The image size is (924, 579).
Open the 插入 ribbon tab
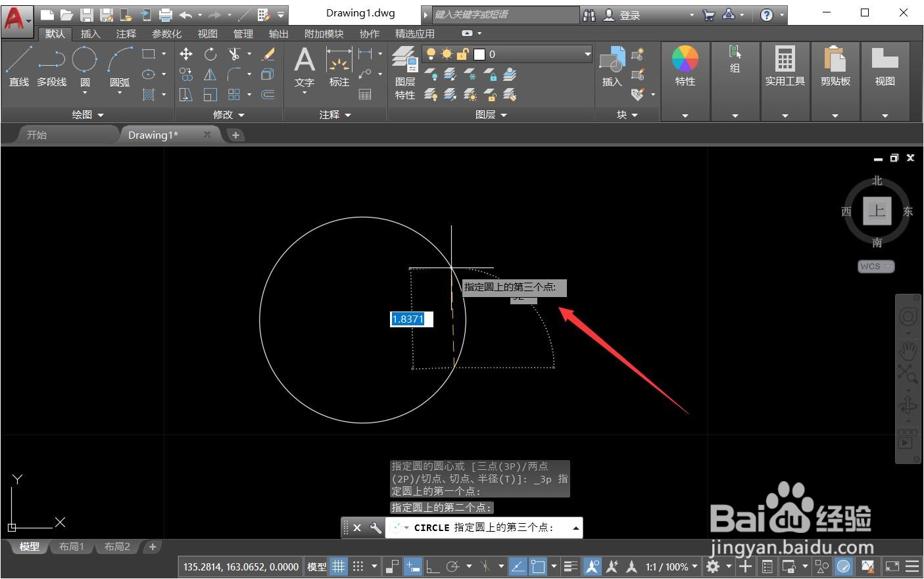click(x=90, y=34)
